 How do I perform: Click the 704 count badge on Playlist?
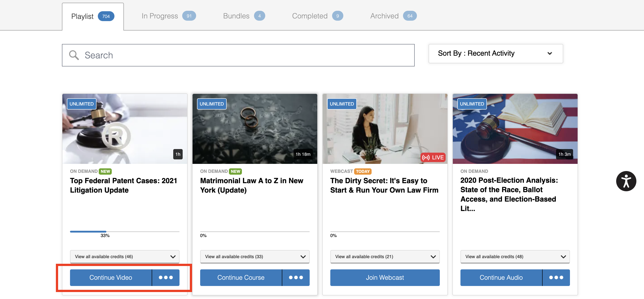[x=106, y=17]
